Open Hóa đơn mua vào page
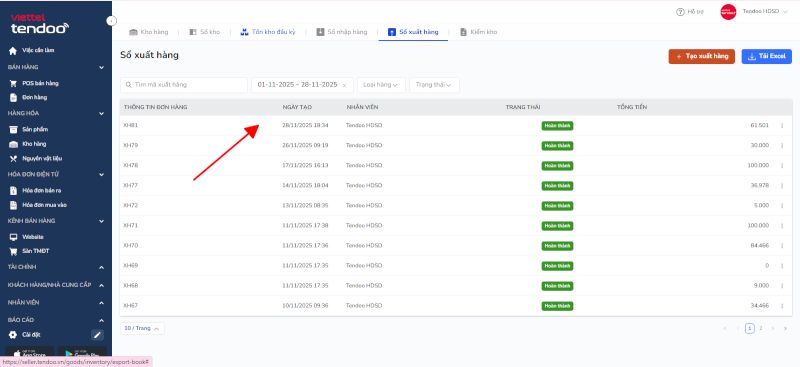 38,205
